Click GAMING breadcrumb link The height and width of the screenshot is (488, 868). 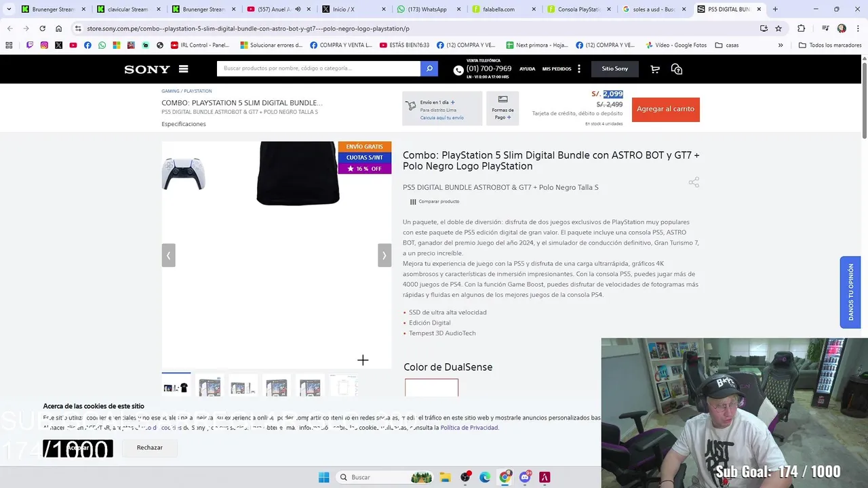pyautogui.click(x=170, y=91)
